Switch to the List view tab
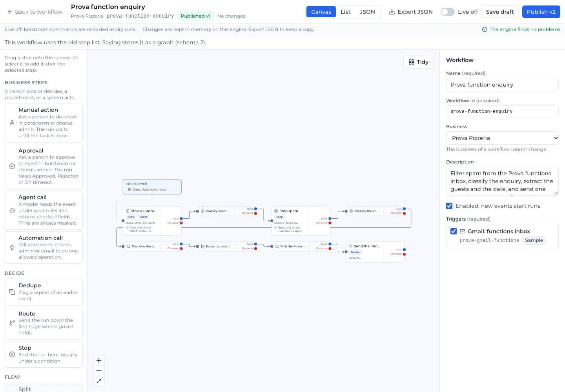This screenshot has width=565, height=392. click(345, 12)
